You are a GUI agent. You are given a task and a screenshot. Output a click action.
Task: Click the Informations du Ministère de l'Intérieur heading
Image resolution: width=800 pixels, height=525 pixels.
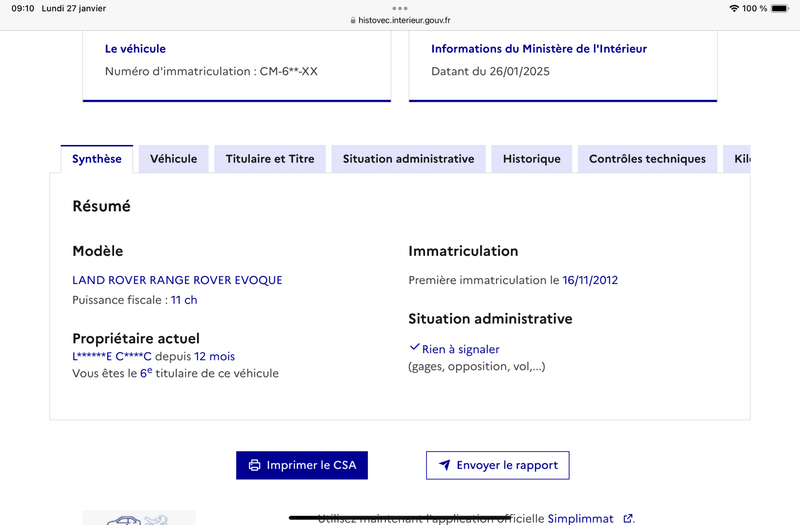click(539, 49)
